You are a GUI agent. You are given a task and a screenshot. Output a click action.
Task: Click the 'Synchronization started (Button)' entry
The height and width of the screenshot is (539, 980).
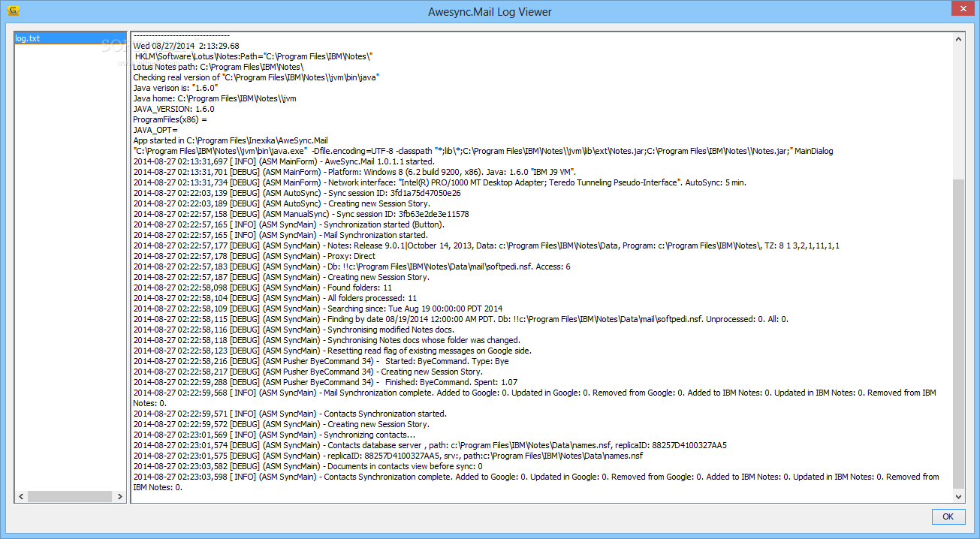click(x=288, y=224)
